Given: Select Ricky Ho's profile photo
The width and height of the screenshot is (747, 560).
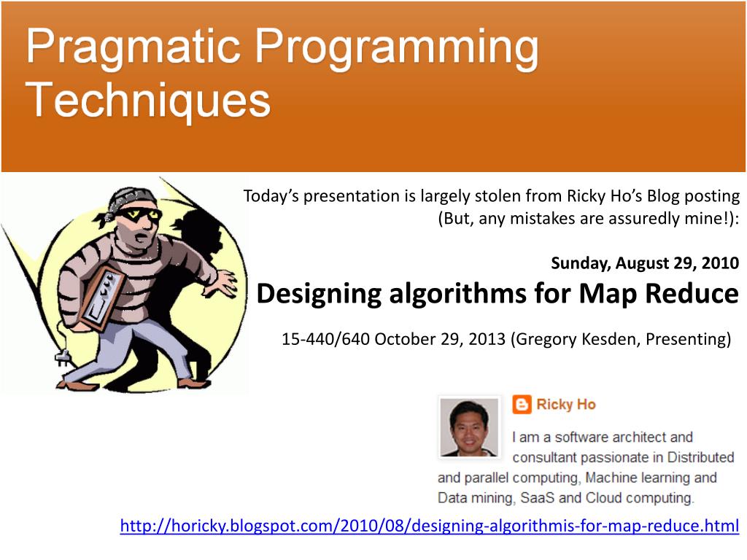Looking at the screenshot, I should (x=469, y=427).
